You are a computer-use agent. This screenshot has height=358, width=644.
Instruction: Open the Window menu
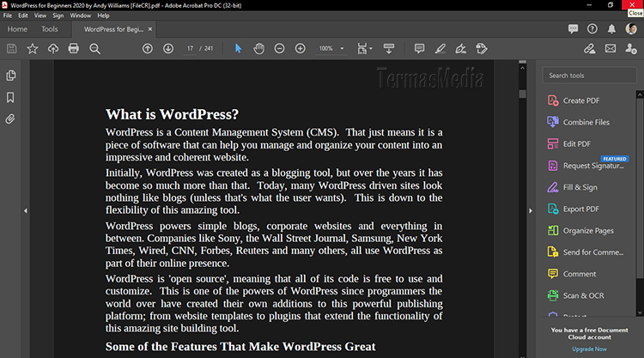[81, 15]
